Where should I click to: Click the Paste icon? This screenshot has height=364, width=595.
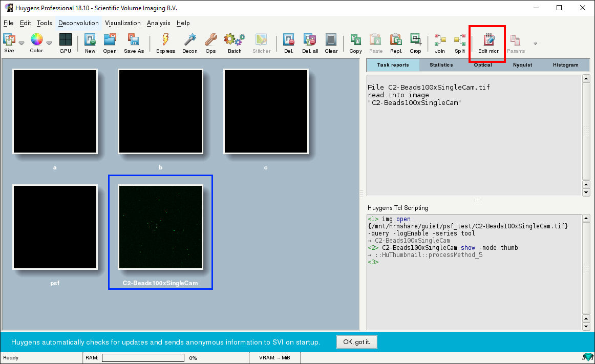click(376, 43)
